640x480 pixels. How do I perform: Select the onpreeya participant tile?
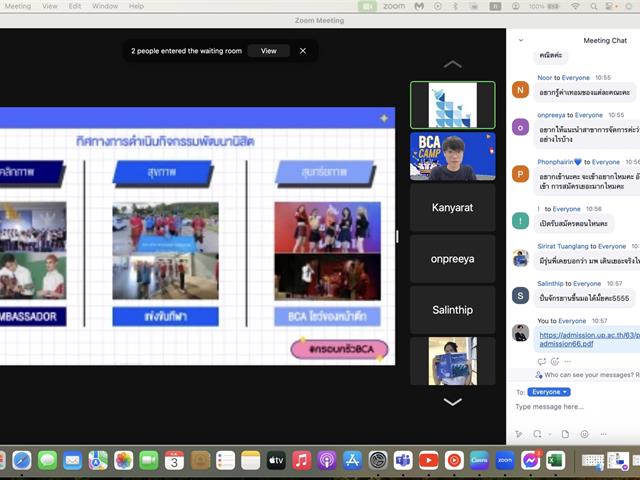click(x=453, y=259)
